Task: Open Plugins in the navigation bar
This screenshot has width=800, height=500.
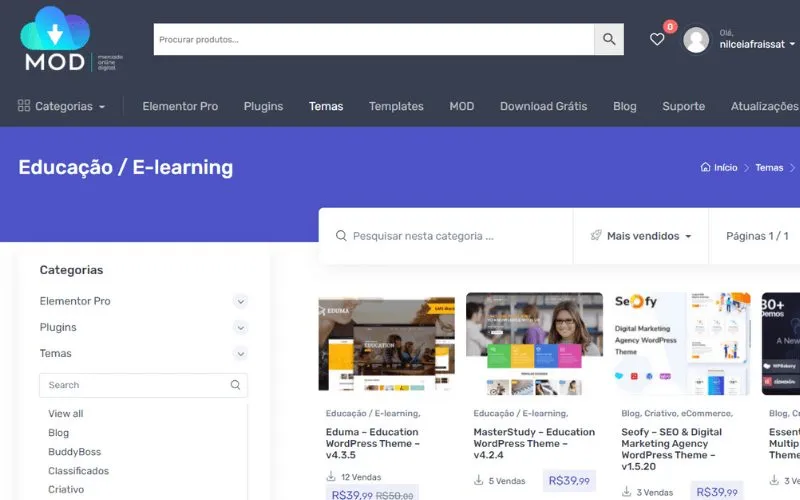Action: 263,106
